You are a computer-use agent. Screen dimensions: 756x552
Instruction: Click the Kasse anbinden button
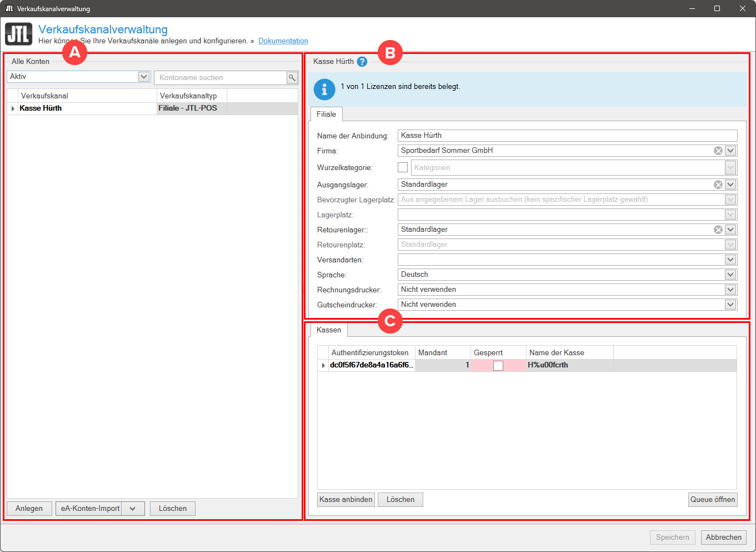click(x=346, y=500)
